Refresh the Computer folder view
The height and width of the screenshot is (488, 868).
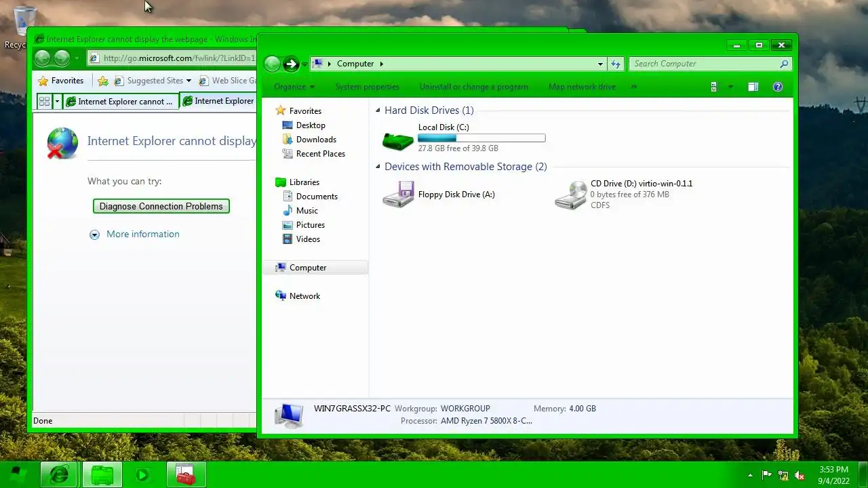pos(616,64)
